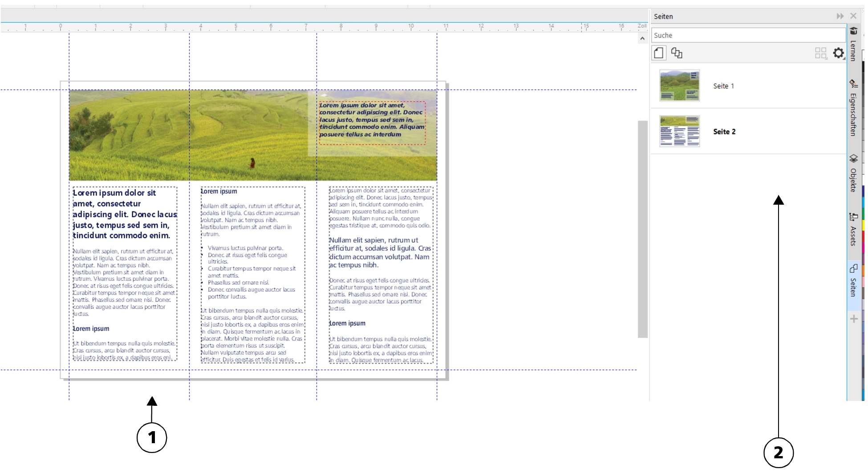
Task: Open the Seiten panel settings gear
Action: [838, 53]
